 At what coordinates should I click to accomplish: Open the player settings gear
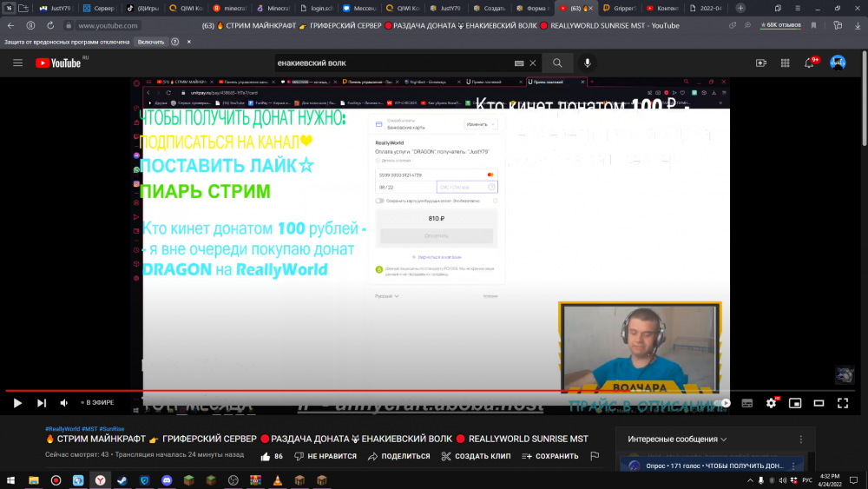(x=771, y=403)
